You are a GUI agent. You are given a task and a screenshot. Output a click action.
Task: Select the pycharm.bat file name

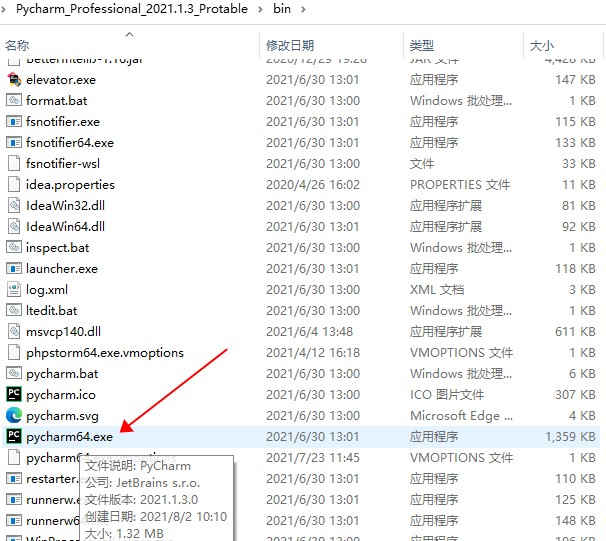(62, 374)
